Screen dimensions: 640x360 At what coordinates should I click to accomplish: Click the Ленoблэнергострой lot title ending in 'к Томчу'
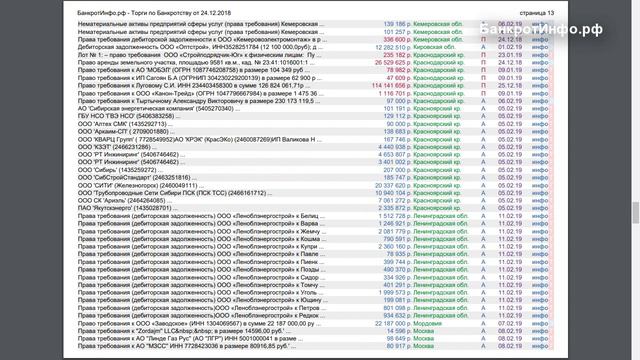click(x=201, y=285)
